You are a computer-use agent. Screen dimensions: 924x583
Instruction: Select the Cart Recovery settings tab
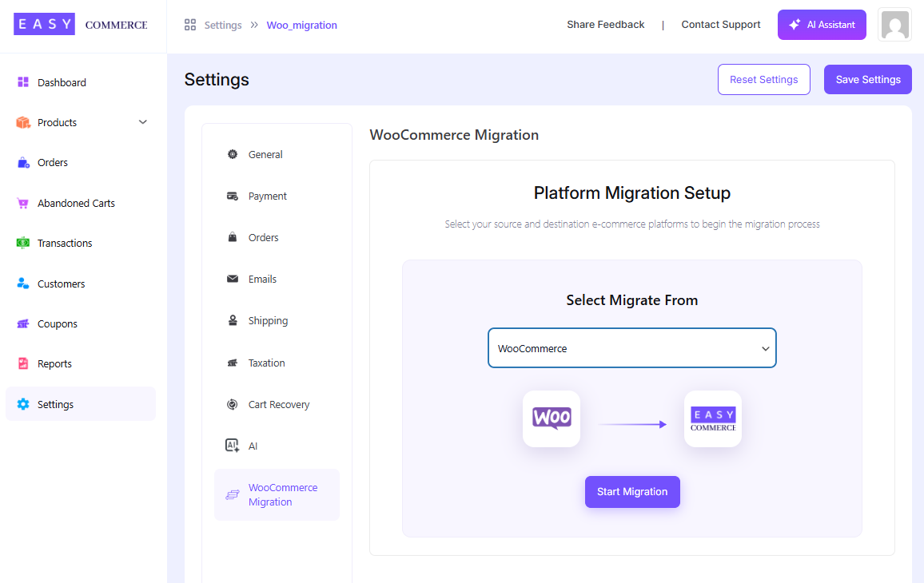[x=278, y=405]
